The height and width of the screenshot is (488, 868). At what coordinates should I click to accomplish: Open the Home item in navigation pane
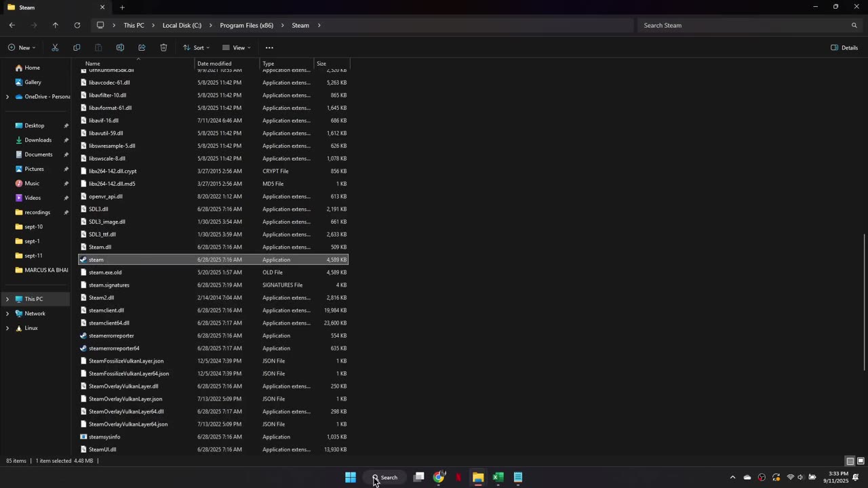click(x=32, y=68)
